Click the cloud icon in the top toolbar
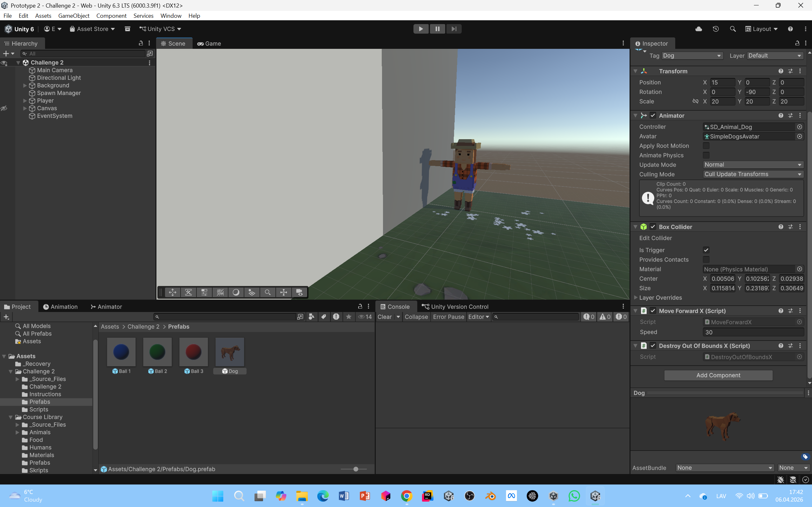 [x=699, y=29]
